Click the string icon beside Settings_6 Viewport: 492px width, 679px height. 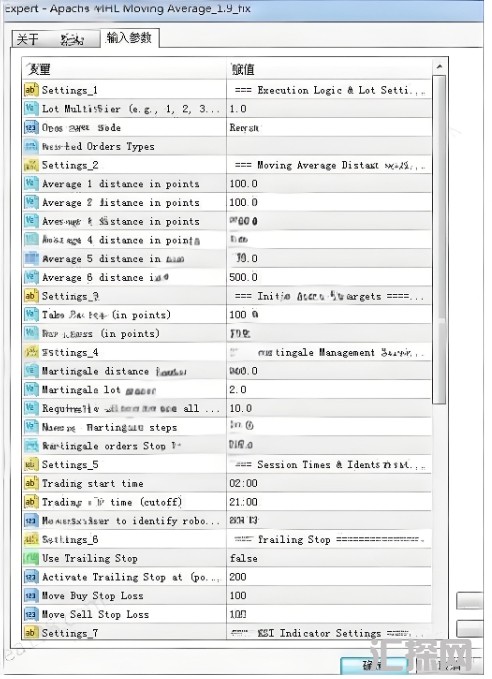point(31,539)
